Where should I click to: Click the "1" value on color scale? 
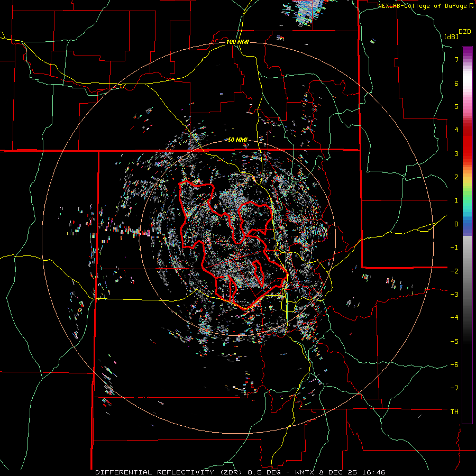click(x=456, y=200)
